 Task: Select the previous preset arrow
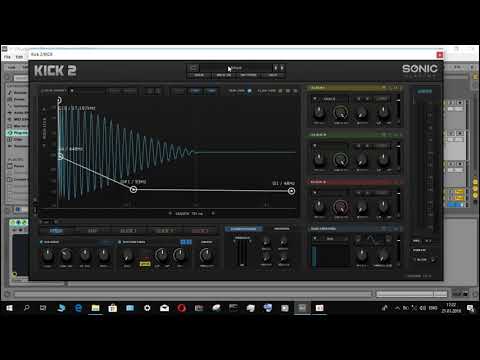276,68
